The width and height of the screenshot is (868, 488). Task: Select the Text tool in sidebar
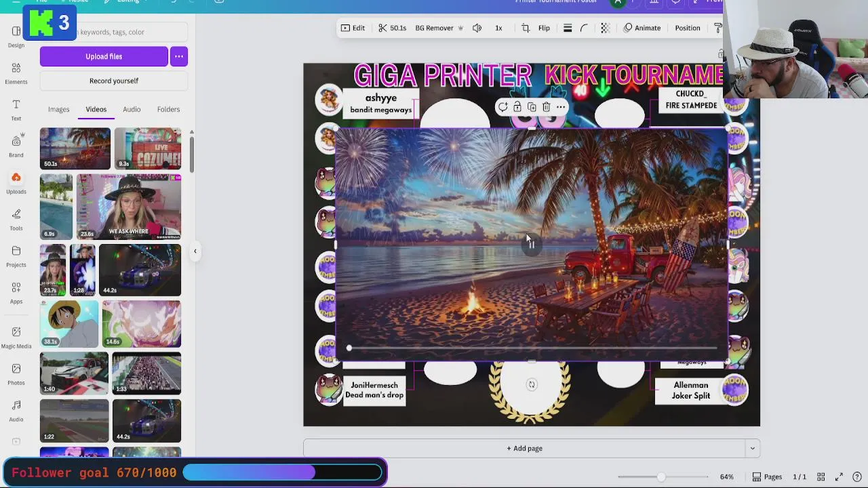click(x=16, y=110)
